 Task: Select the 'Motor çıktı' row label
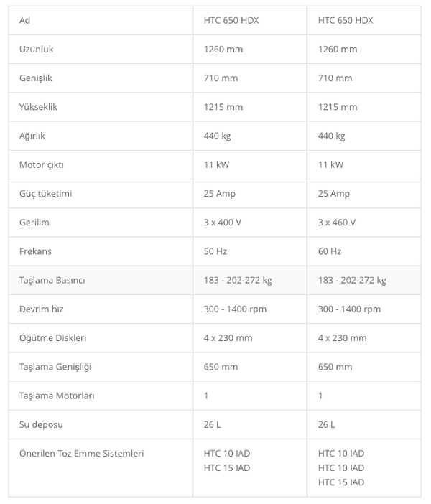[x=42, y=165]
